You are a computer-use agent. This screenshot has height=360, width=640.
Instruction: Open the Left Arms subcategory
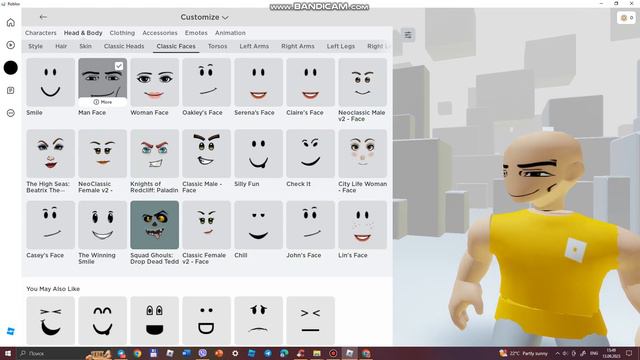[x=254, y=46]
